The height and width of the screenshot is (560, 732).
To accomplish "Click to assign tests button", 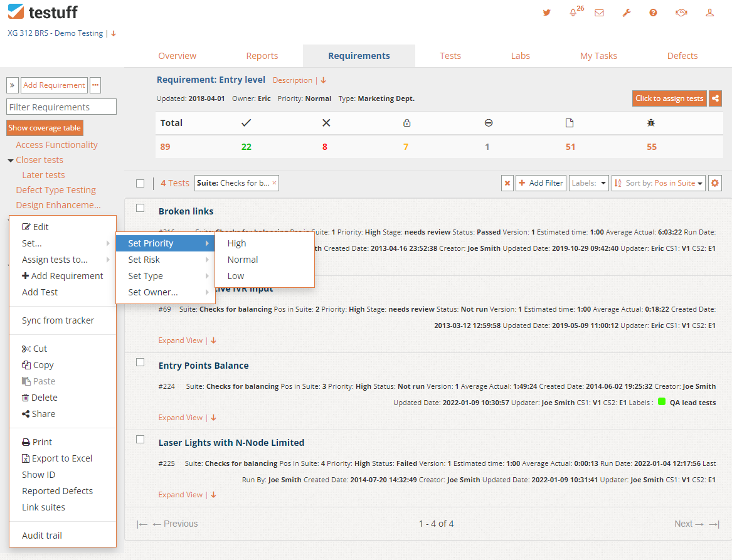I will (x=669, y=98).
